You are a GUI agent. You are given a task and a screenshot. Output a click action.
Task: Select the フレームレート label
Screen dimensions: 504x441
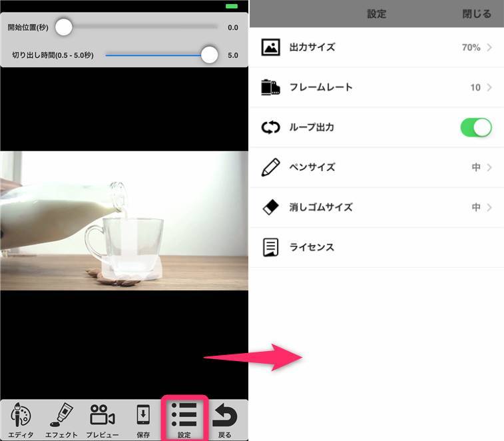[x=321, y=87]
